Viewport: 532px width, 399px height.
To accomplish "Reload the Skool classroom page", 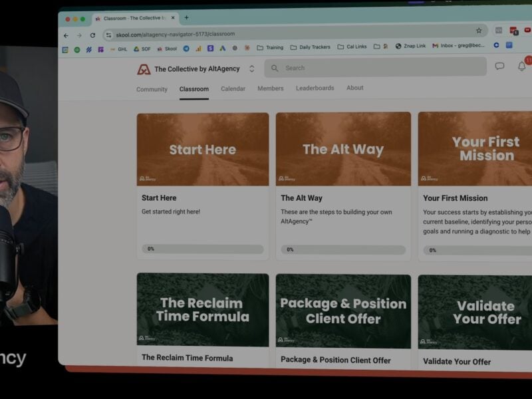I will pyautogui.click(x=92, y=35).
